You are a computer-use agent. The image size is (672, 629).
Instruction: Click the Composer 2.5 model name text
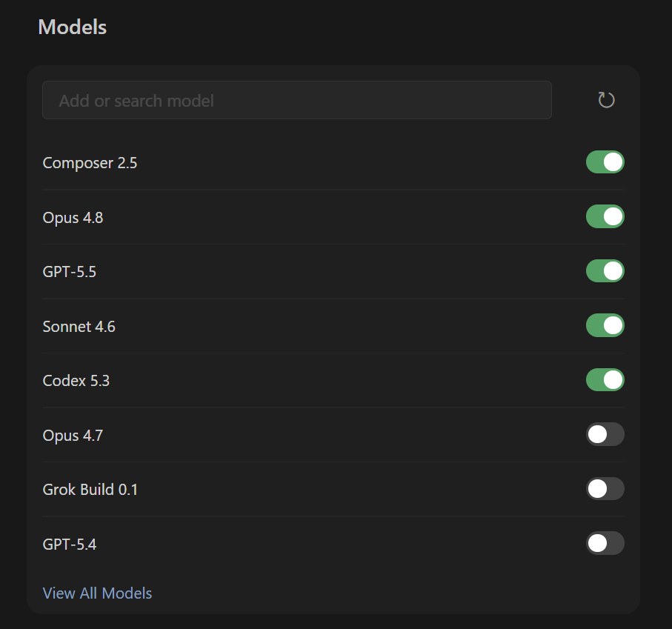point(90,163)
